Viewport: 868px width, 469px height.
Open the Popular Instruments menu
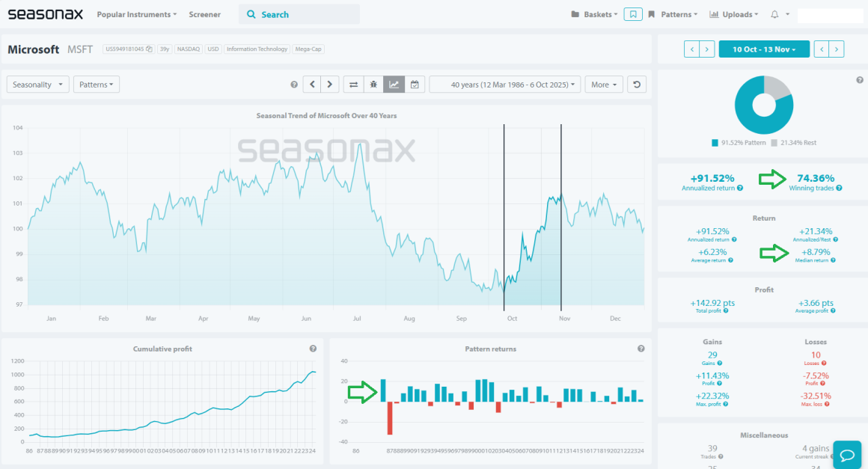tap(137, 14)
